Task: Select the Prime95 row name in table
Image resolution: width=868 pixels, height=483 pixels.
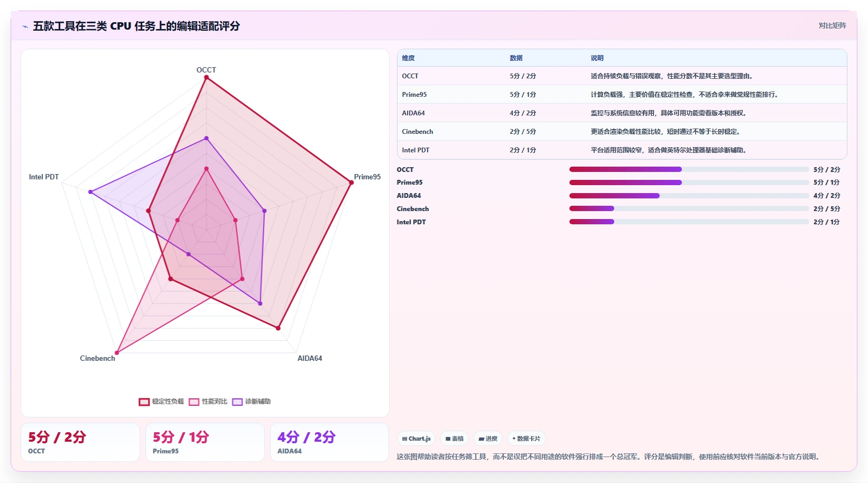Action: 414,95
